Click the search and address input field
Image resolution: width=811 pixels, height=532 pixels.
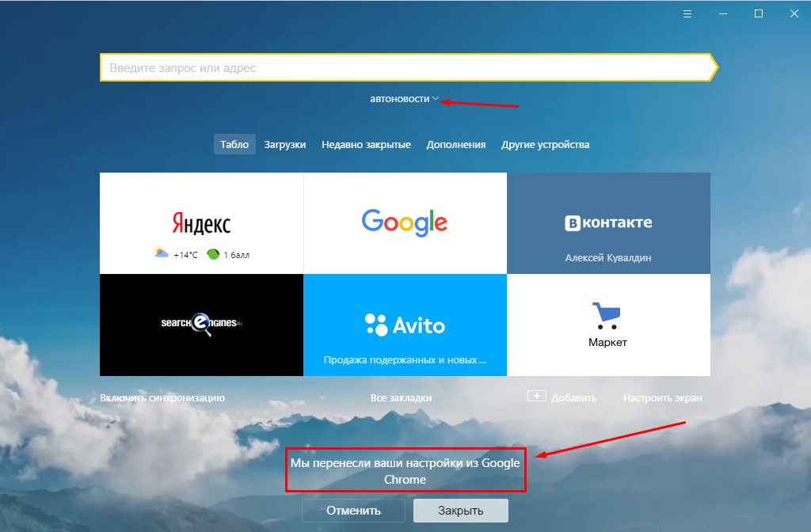[404, 68]
